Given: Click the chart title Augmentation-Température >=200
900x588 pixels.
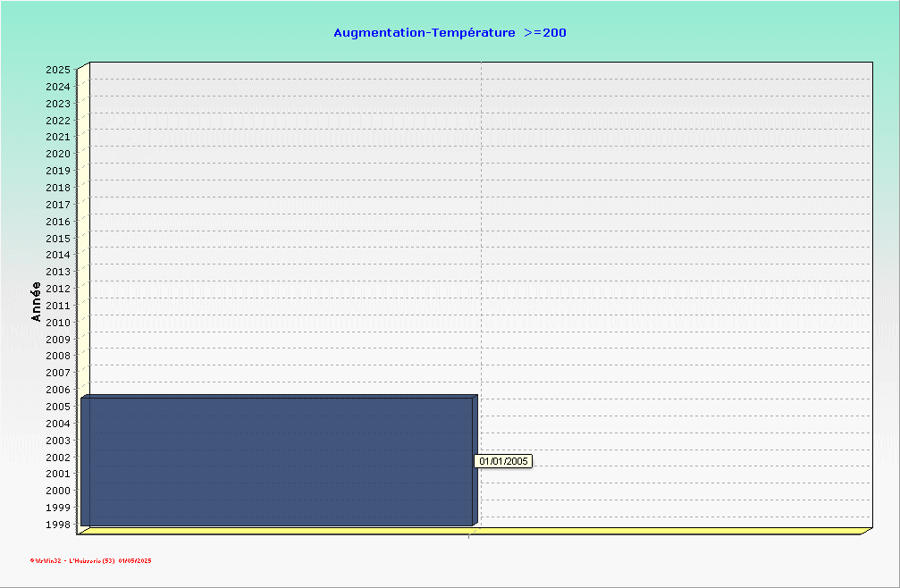Looking at the screenshot, I should (450, 33).
